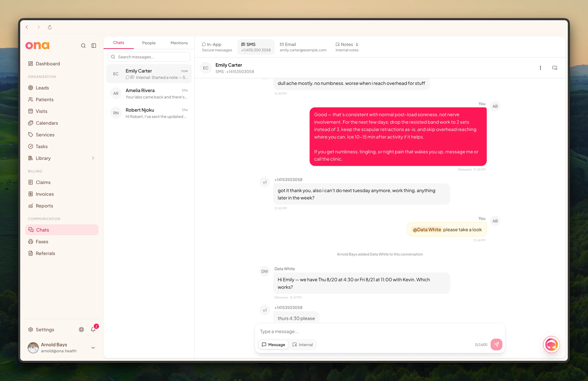Send message with paper plane button
The width and height of the screenshot is (588, 381).
pos(496,344)
